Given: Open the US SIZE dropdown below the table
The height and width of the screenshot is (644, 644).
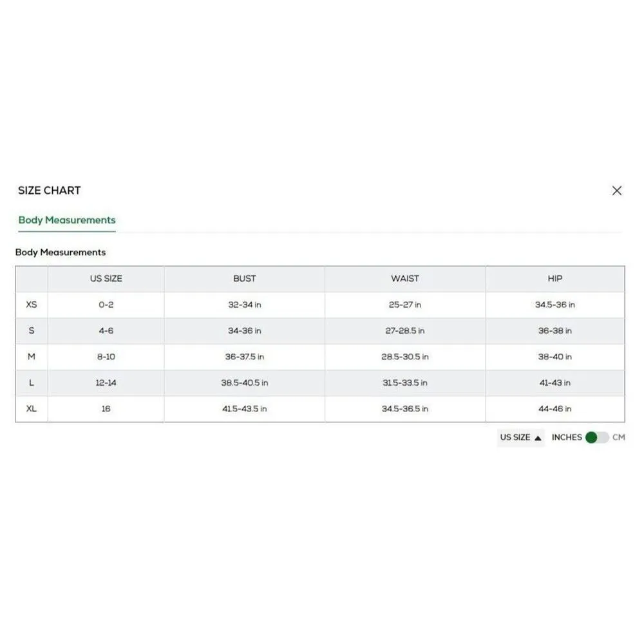Looking at the screenshot, I should (521, 437).
